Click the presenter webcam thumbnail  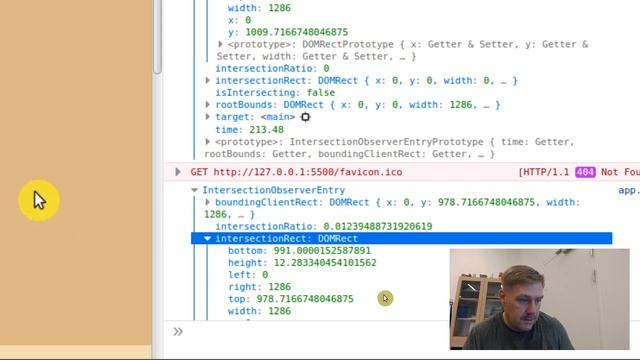(x=540, y=299)
